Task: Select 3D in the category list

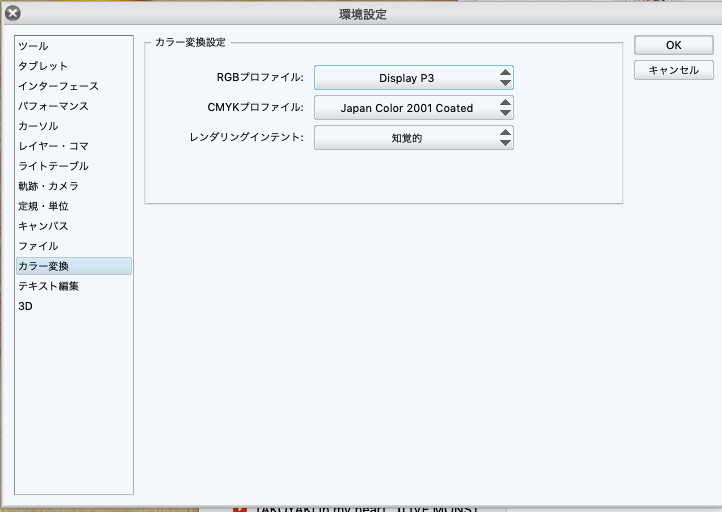Action: 74,306
